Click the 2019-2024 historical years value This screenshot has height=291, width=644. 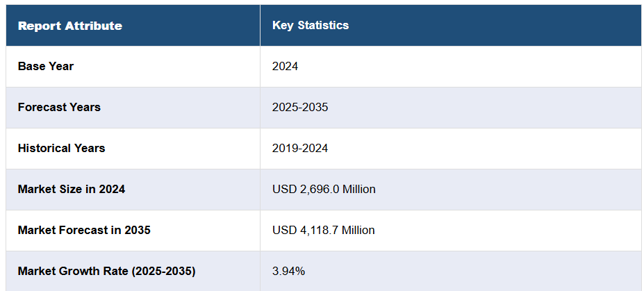[300, 149]
